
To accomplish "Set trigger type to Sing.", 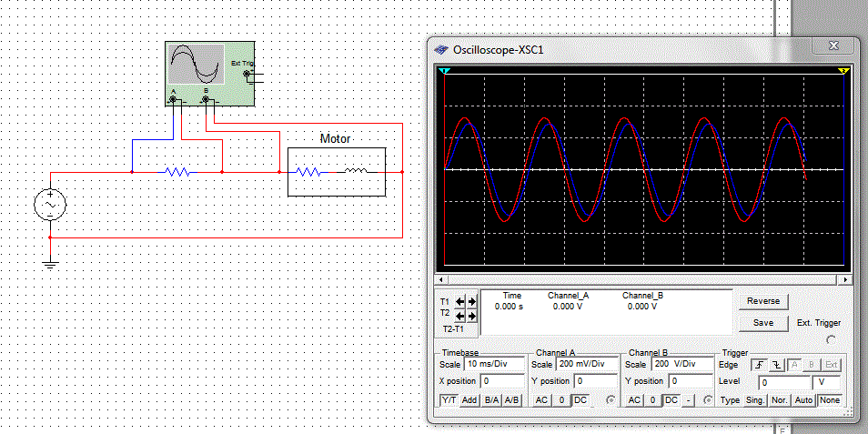I will (755, 399).
